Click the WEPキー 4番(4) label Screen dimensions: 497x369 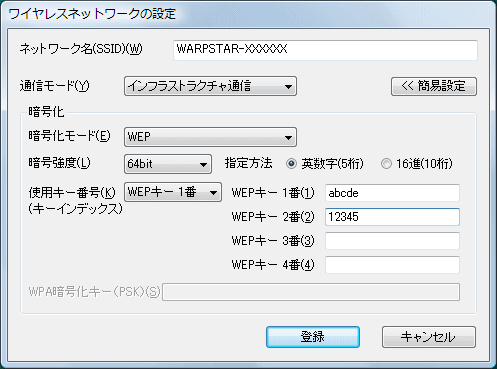(x=273, y=265)
